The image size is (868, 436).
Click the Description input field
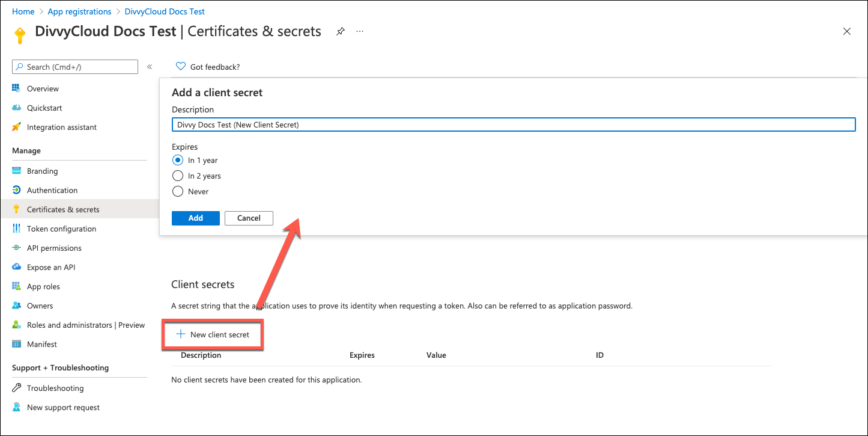pyautogui.click(x=514, y=124)
